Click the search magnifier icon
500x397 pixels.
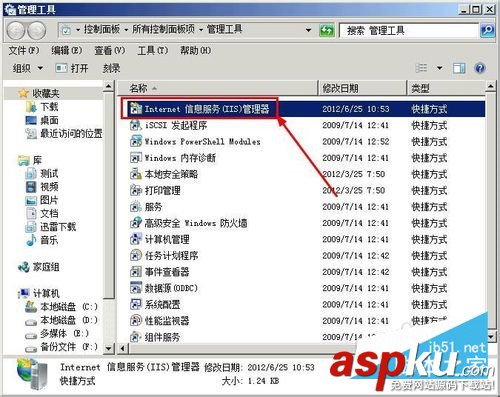tap(487, 30)
